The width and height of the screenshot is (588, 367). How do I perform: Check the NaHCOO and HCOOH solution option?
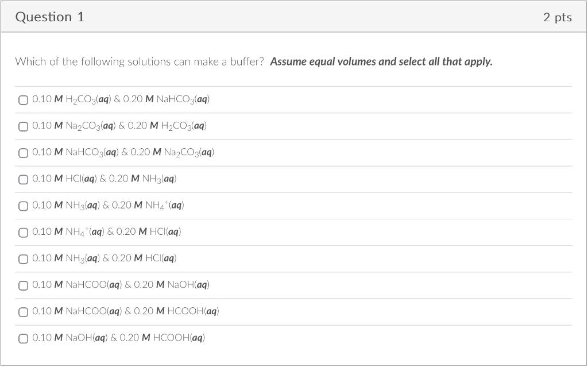click(x=23, y=312)
